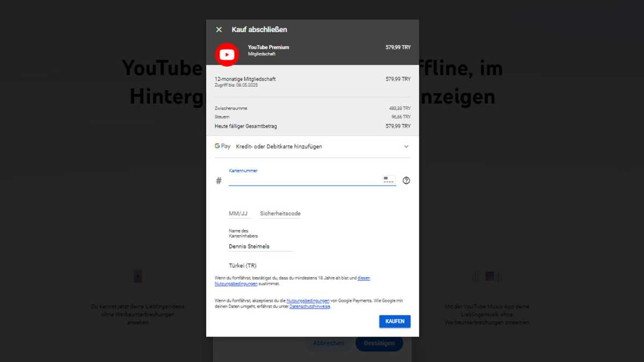Click the 96,66 TRY tax amount
Screen dimensions: 644x362
401,116
